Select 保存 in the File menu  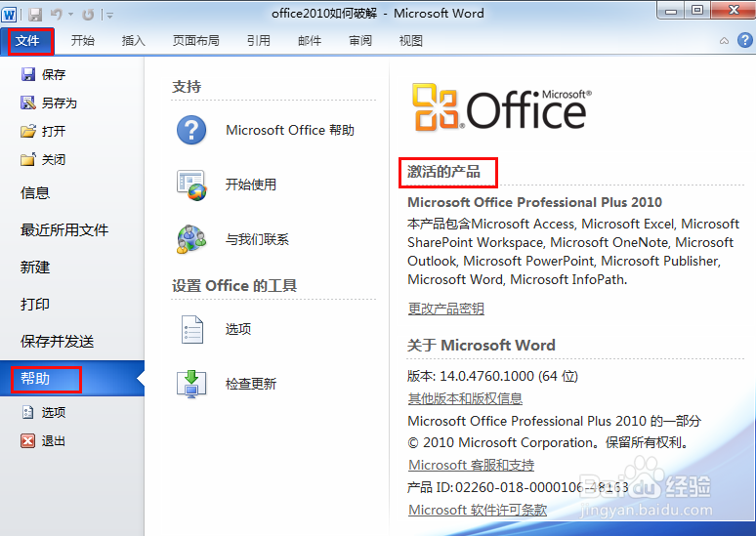[x=54, y=75]
